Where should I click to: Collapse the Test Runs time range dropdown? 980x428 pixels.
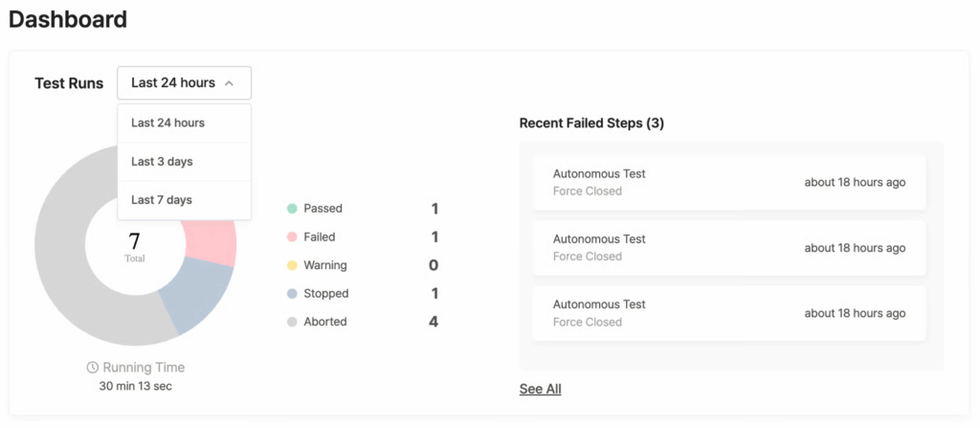[184, 83]
